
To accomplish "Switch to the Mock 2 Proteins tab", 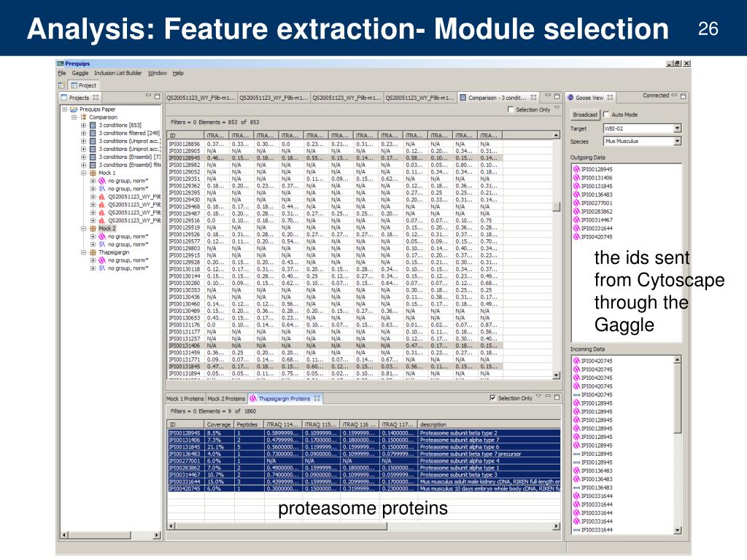I will [226, 399].
